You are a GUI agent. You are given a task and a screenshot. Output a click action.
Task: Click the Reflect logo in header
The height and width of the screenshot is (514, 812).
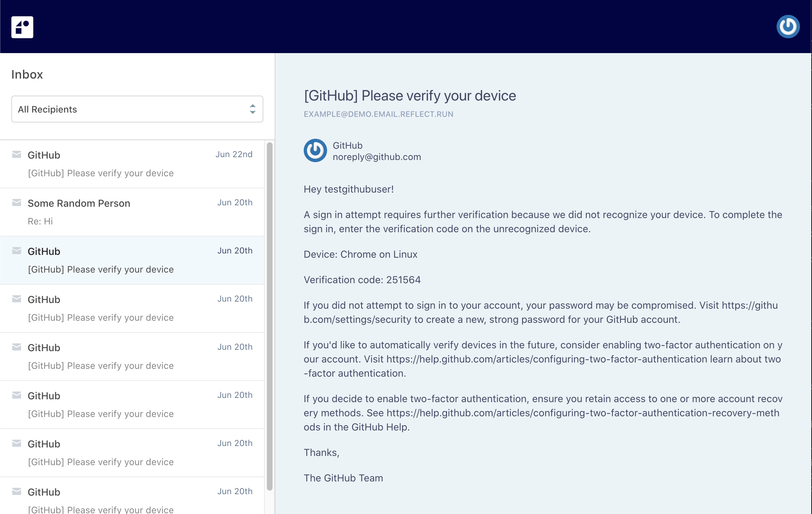click(22, 27)
